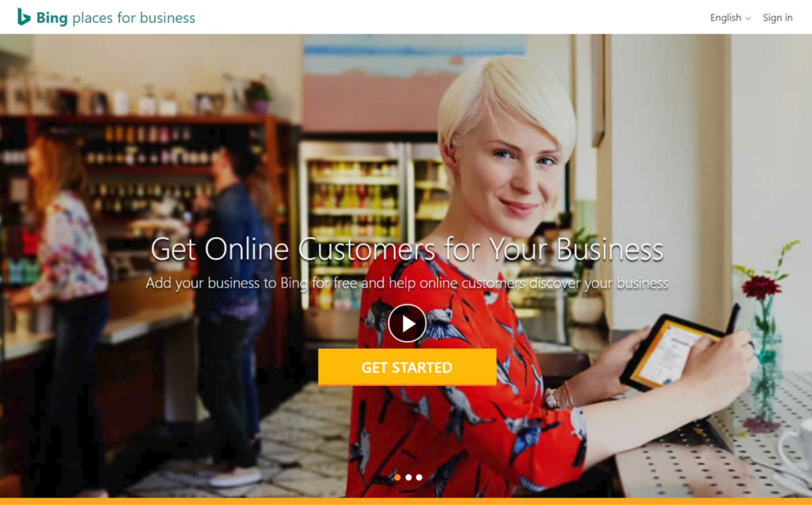
Task: Select the first orange carousel dot
Action: click(397, 477)
